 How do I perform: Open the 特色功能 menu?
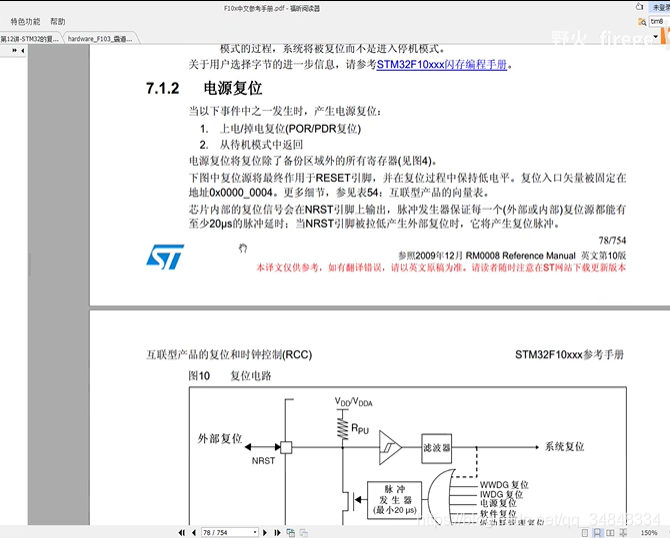click(x=25, y=21)
